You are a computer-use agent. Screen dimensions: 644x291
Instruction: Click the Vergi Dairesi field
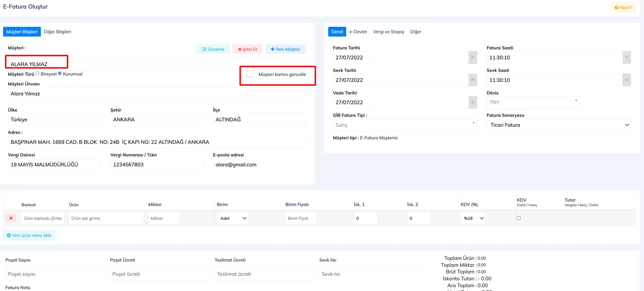[54, 164]
